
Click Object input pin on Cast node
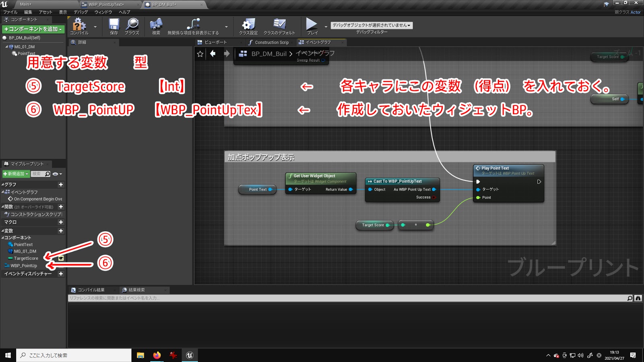click(370, 189)
